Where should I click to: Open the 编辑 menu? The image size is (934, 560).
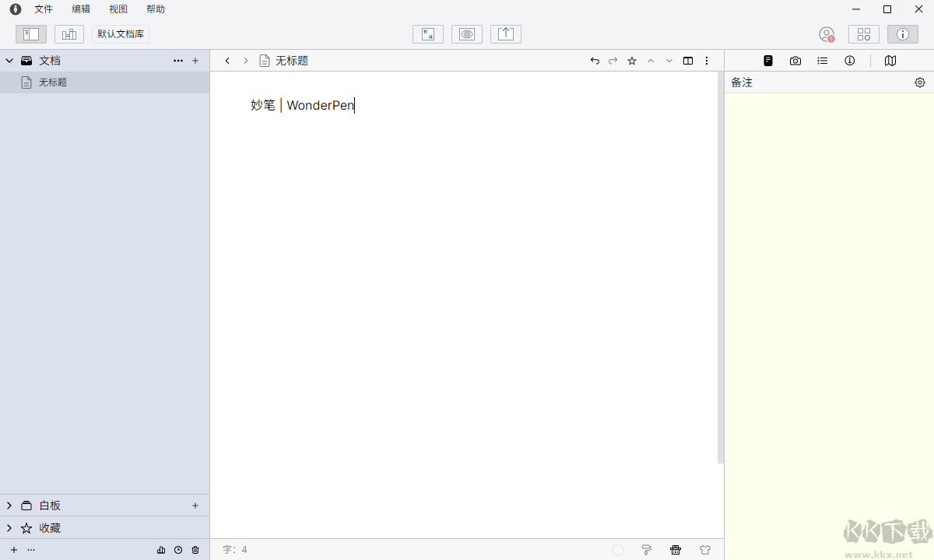(81, 9)
